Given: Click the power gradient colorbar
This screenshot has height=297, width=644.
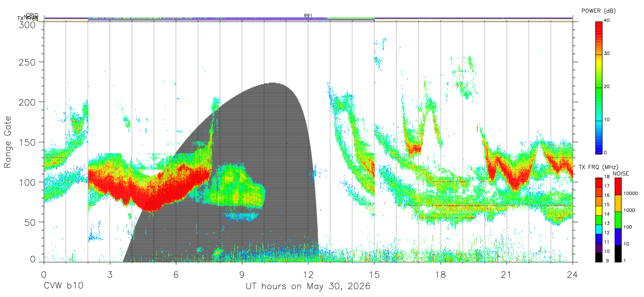Looking at the screenshot, I should 599,87.
